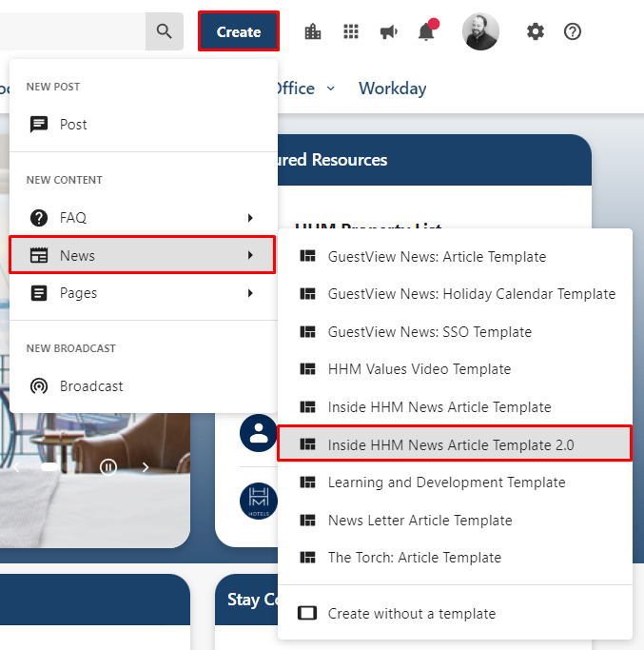Image resolution: width=644 pixels, height=650 pixels.
Task: Select the FAQ menu item
Action: 143,218
